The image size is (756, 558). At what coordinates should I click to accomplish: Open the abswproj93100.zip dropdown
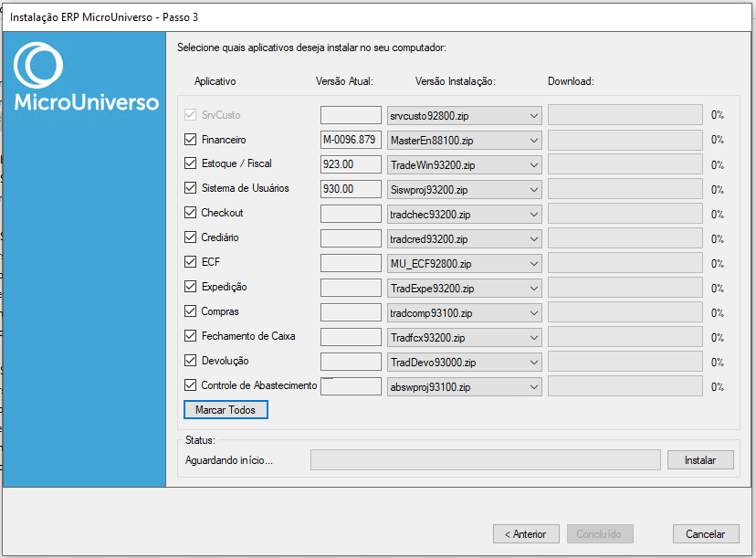pos(465,387)
